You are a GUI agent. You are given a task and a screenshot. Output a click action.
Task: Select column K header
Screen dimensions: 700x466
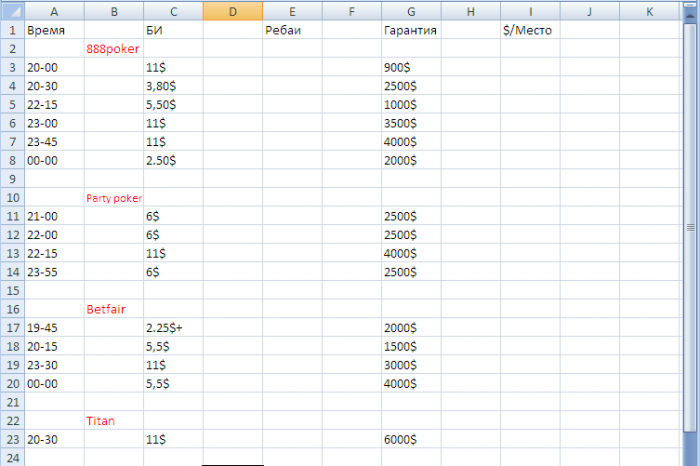[x=650, y=11]
